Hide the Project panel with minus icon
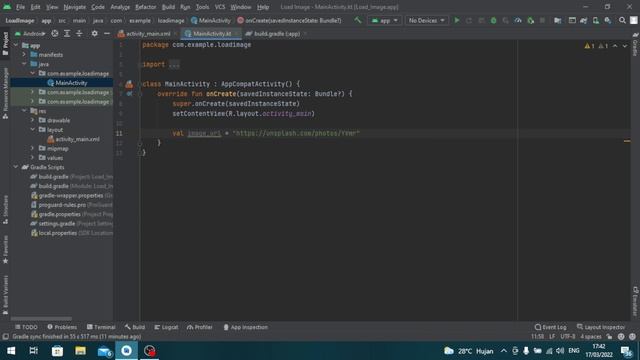 (107, 33)
